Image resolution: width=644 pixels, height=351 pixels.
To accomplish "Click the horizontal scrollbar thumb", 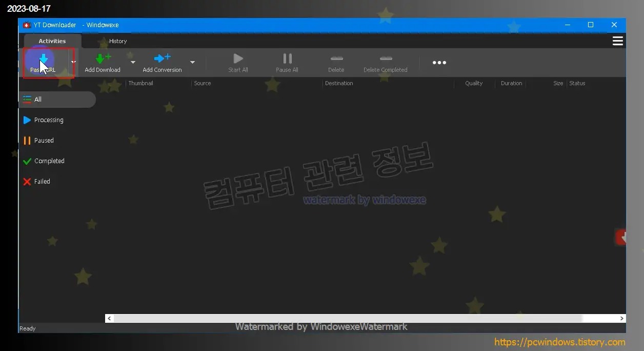I will click(348, 319).
